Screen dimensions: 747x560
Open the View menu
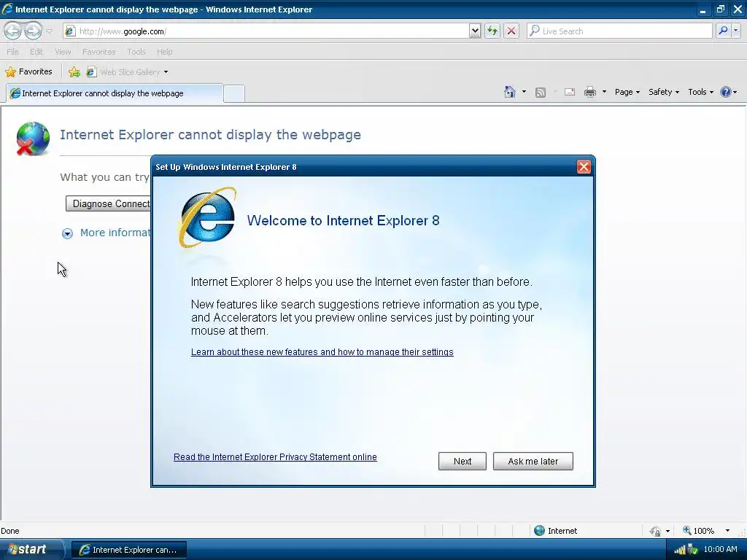point(63,52)
